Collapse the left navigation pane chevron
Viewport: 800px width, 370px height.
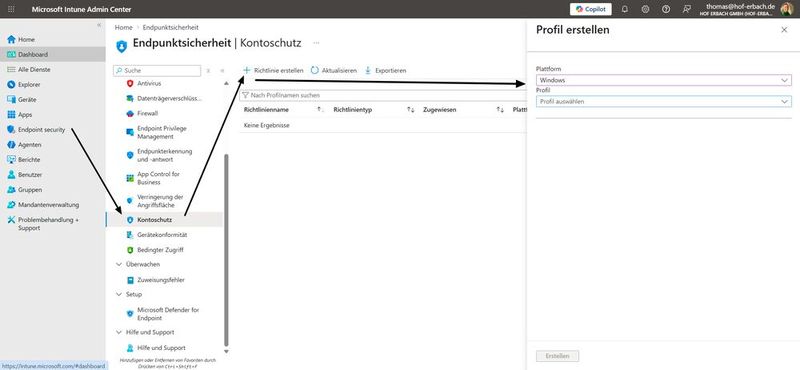tap(99, 24)
